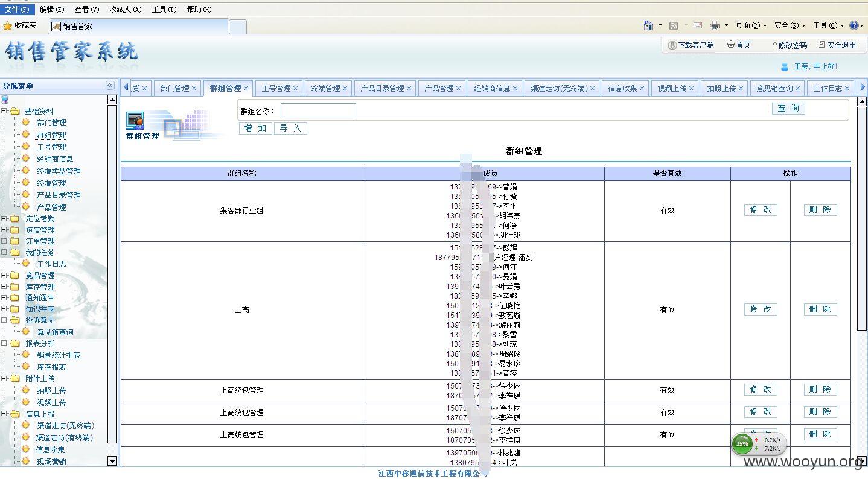Expand the 短信管理 tree folder

pyautogui.click(x=4, y=230)
